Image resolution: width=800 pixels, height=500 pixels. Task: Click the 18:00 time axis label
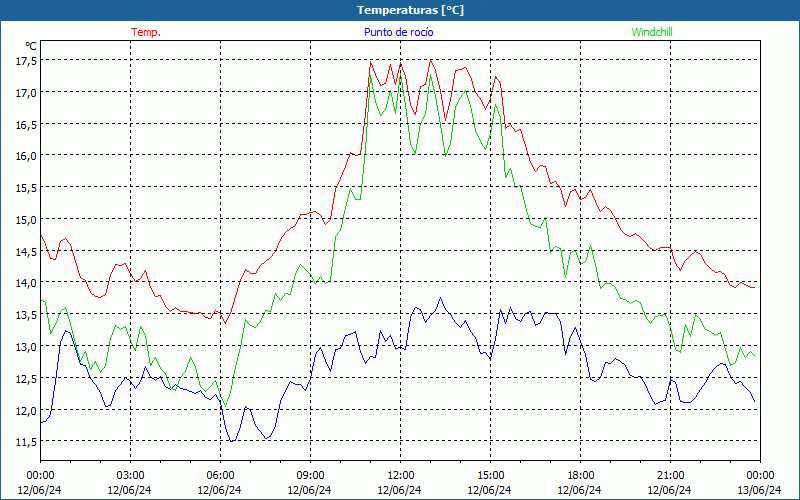click(581, 476)
